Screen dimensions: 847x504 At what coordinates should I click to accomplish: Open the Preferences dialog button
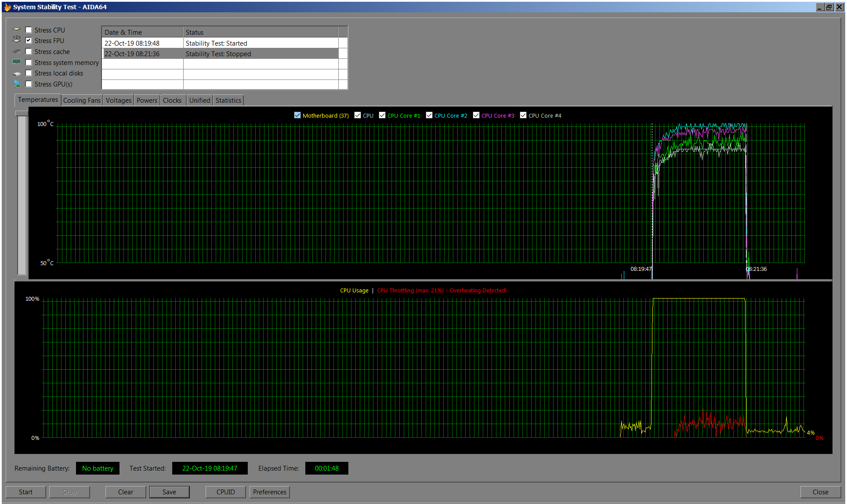coord(269,492)
